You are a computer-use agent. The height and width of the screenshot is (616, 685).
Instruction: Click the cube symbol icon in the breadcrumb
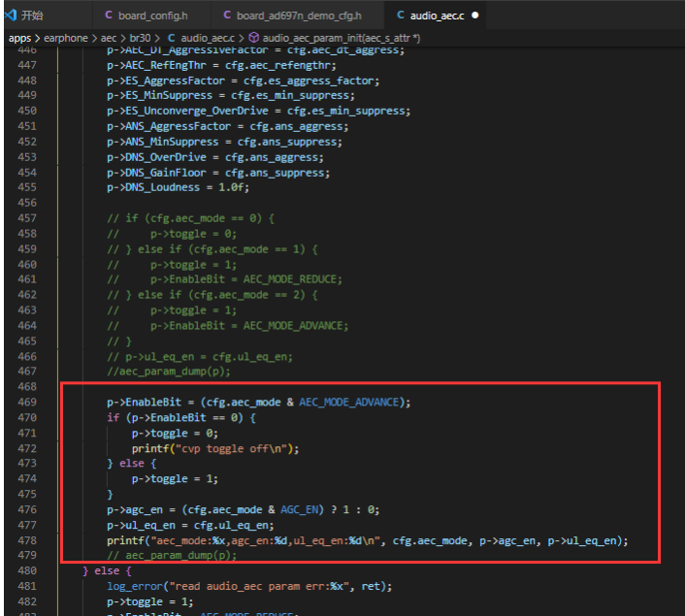pos(253,38)
